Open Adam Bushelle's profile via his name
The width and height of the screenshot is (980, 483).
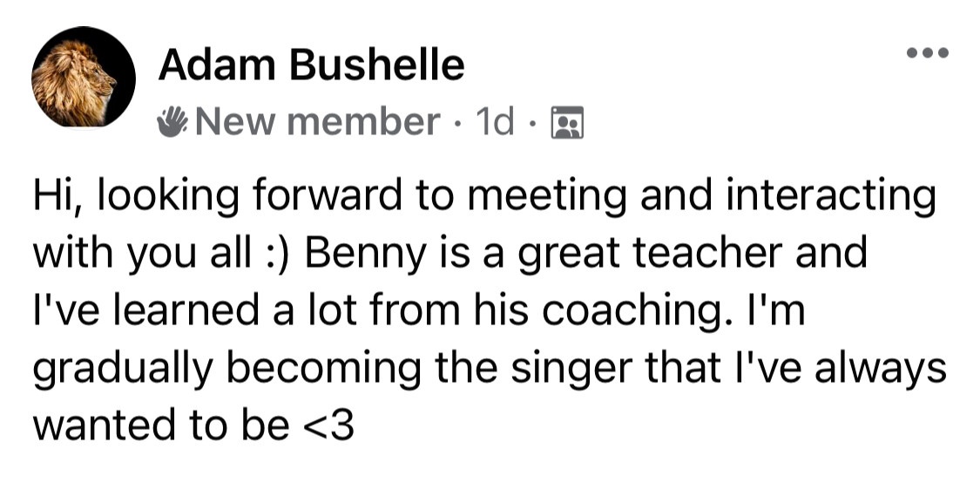(311, 65)
